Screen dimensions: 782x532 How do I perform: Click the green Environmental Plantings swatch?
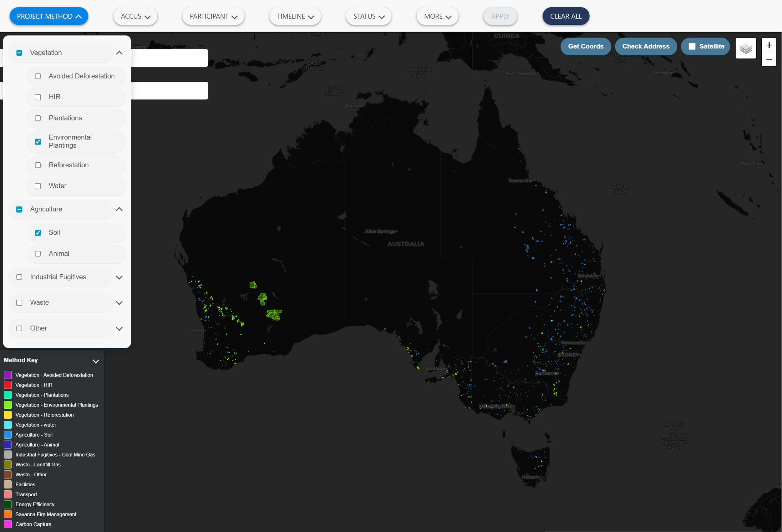coord(8,405)
